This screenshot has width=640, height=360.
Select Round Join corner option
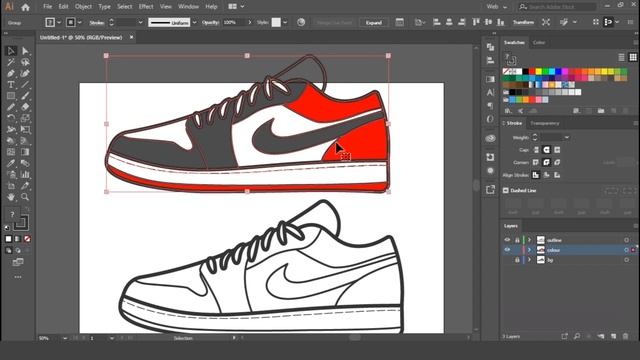[x=547, y=162]
